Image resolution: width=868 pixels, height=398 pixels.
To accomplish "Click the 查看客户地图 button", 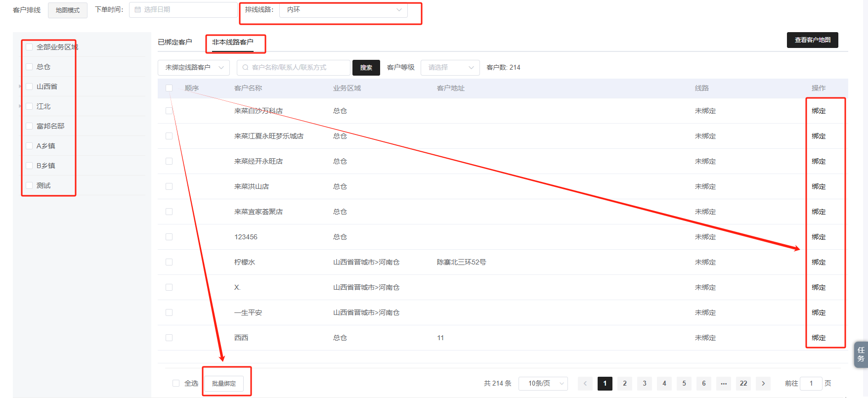I will tap(812, 40).
